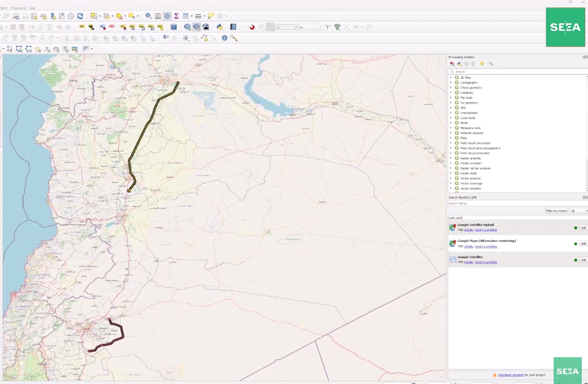Image resolution: width=588 pixels, height=384 pixels.
Task: Expand the Raster tools group
Action: point(452,173)
